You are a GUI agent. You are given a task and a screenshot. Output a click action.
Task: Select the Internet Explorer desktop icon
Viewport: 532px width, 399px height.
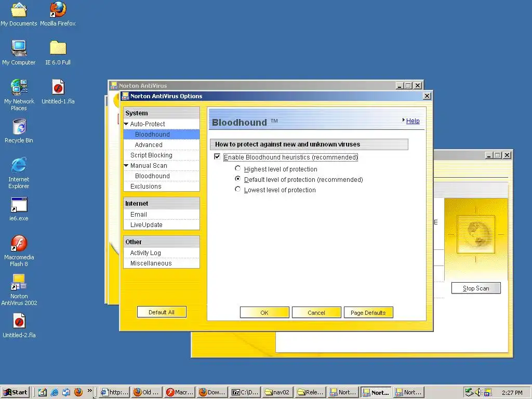point(19,173)
